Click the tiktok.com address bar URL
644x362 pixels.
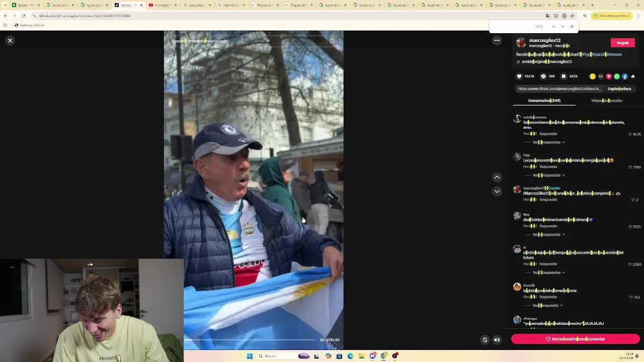85,16
